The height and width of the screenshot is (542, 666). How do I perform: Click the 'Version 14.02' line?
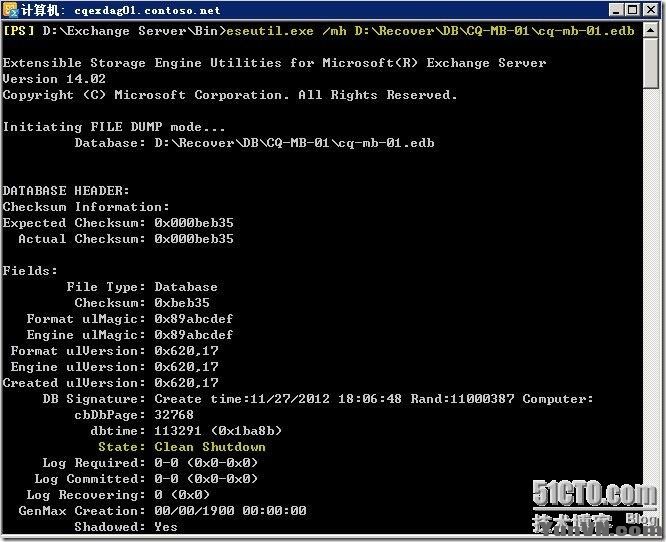[x=54, y=79]
